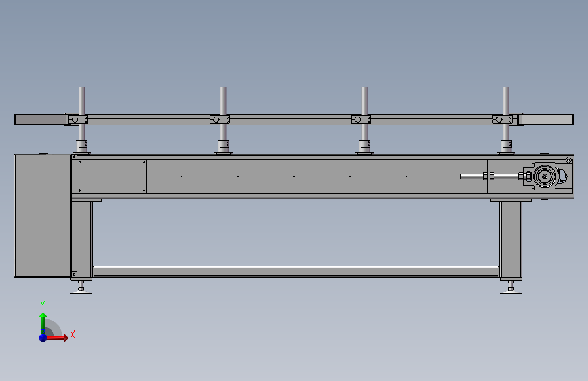
Task: Select the leveling foot under the right leg
Action: point(511,287)
